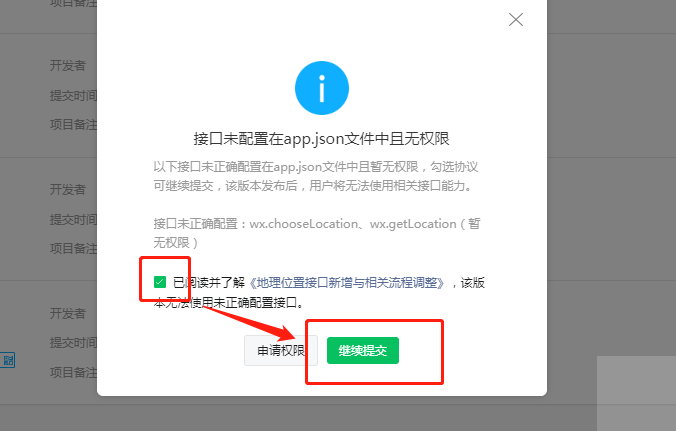Viewport: 676px width, 431px height.
Task: Click the paragraph beginning 以下接口未正确配置
Action: pos(316,176)
